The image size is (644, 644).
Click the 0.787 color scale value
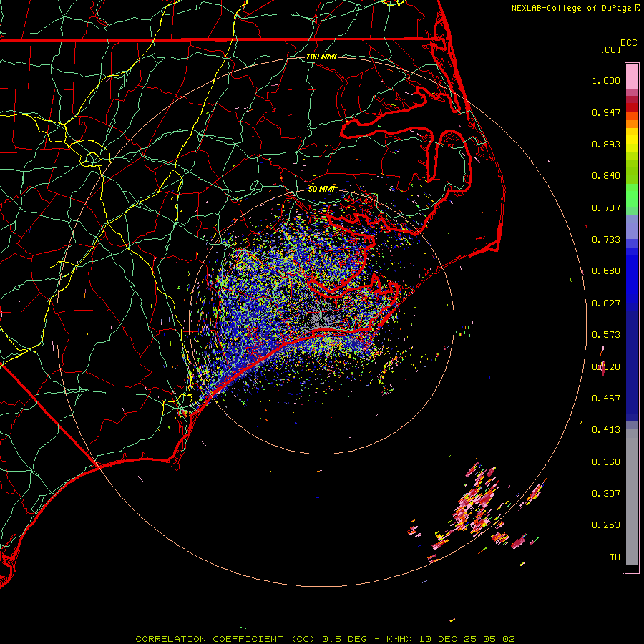click(x=606, y=208)
